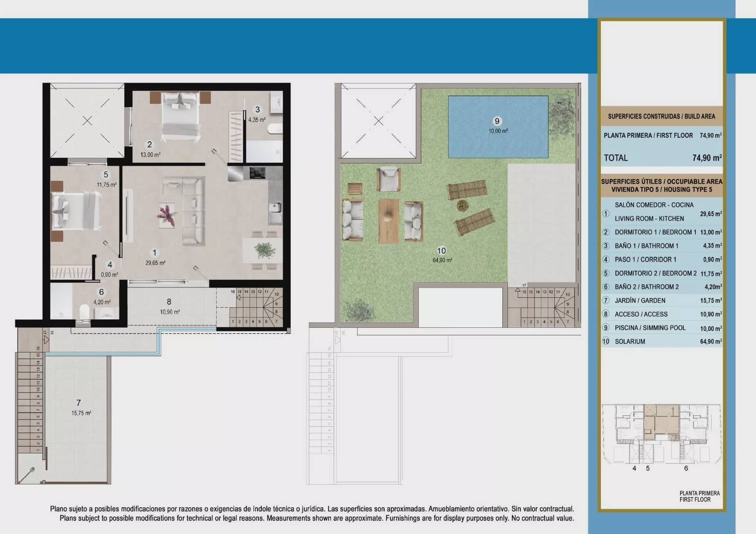
Task: Select the Piscina / Swimming Pool legend row
Action: click(x=661, y=327)
